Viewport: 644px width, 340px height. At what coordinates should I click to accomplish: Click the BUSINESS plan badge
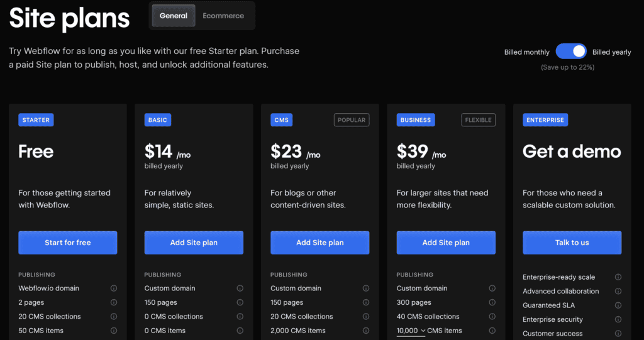[416, 120]
